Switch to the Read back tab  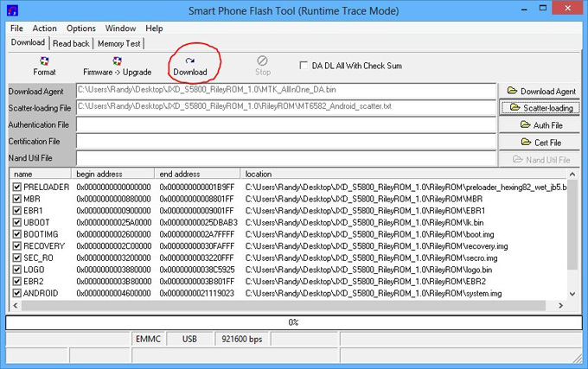[x=71, y=43]
